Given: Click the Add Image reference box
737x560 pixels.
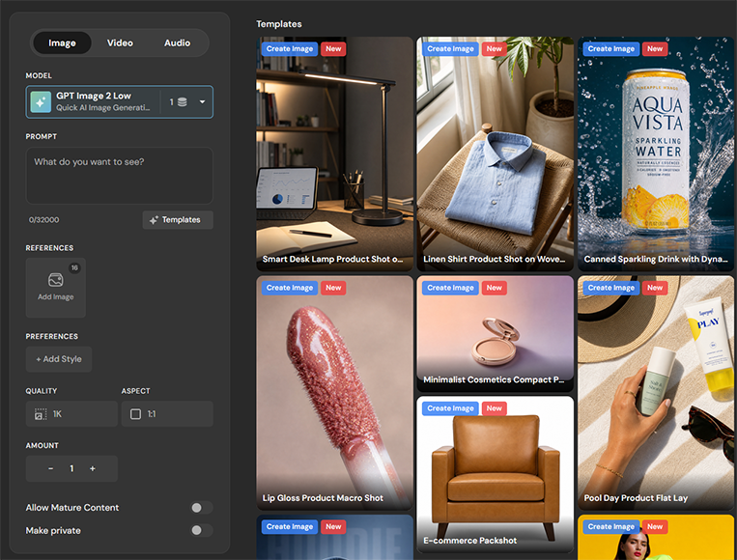Looking at the screenshot, I should (55, 288).
